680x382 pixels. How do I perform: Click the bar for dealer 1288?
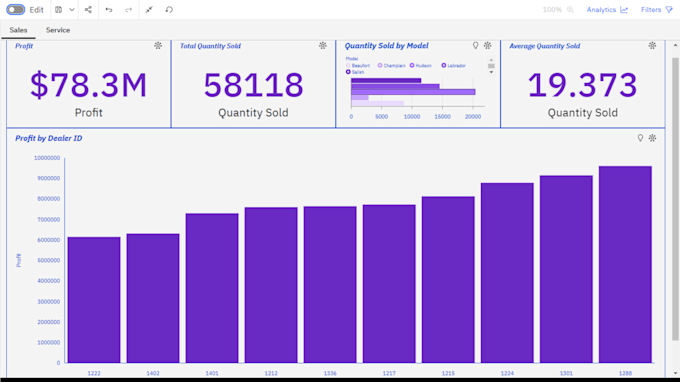[x=625, y=264]
